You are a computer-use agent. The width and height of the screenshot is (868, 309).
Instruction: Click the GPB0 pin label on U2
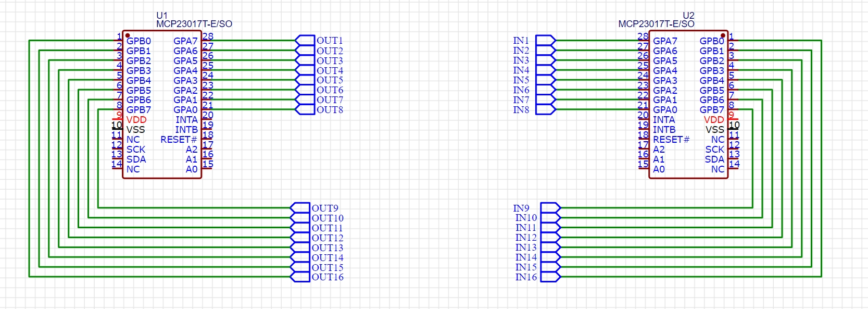pyautogui.click(x=712, y=41)
